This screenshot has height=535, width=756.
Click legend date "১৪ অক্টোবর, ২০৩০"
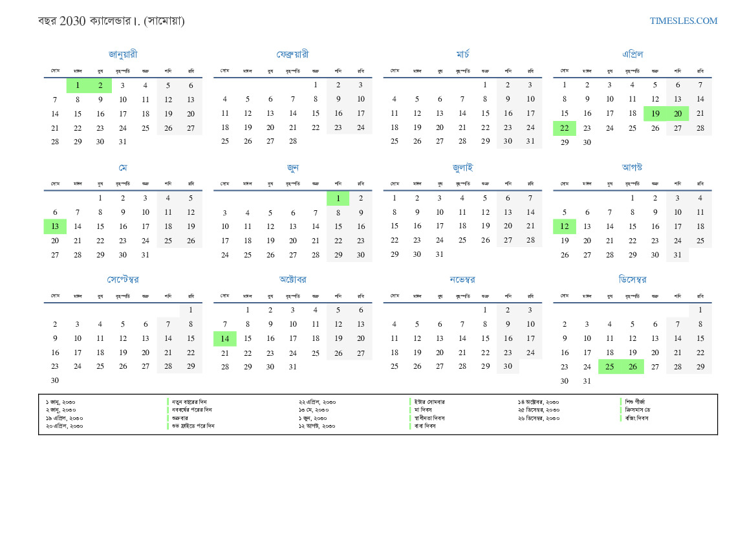pos(539,402)
